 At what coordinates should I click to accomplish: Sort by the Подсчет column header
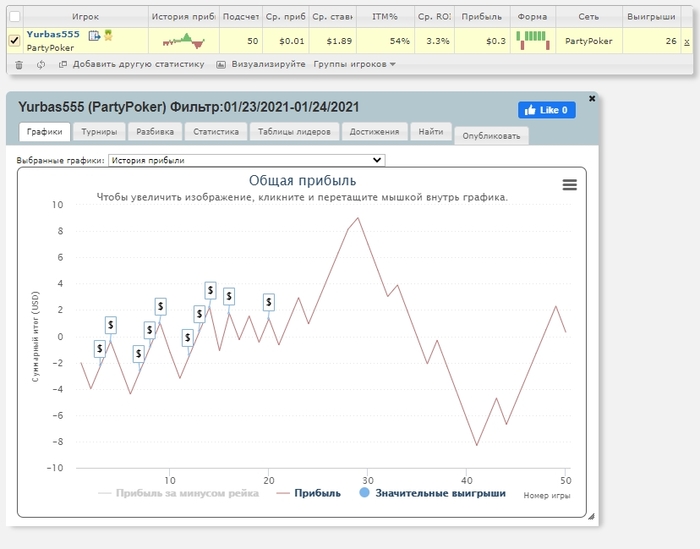(x=241, y=17)
